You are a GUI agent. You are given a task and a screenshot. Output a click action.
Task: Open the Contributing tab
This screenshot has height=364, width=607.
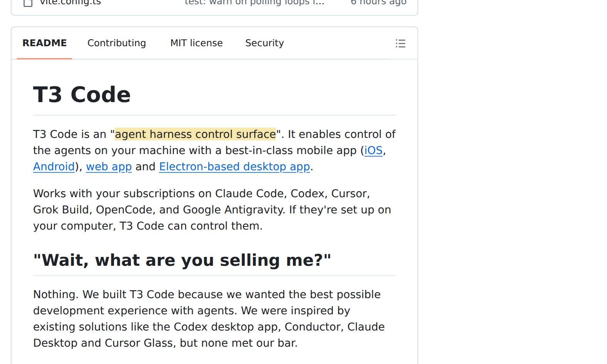117,43
